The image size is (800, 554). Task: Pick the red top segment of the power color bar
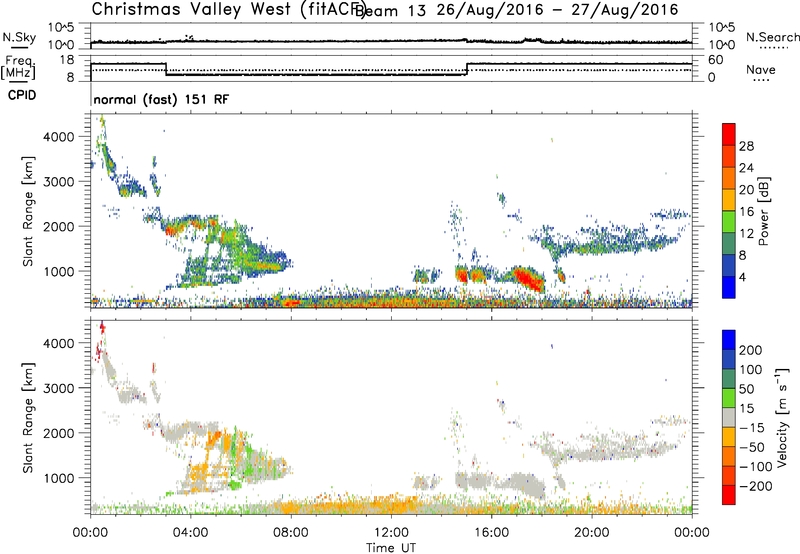[x=729, y=134]
